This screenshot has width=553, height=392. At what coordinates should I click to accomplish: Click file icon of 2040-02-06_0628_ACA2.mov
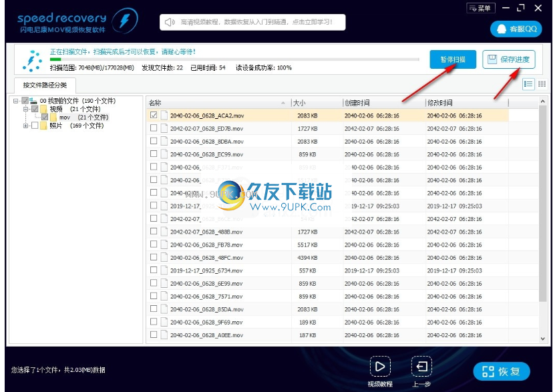coord(164,116)
